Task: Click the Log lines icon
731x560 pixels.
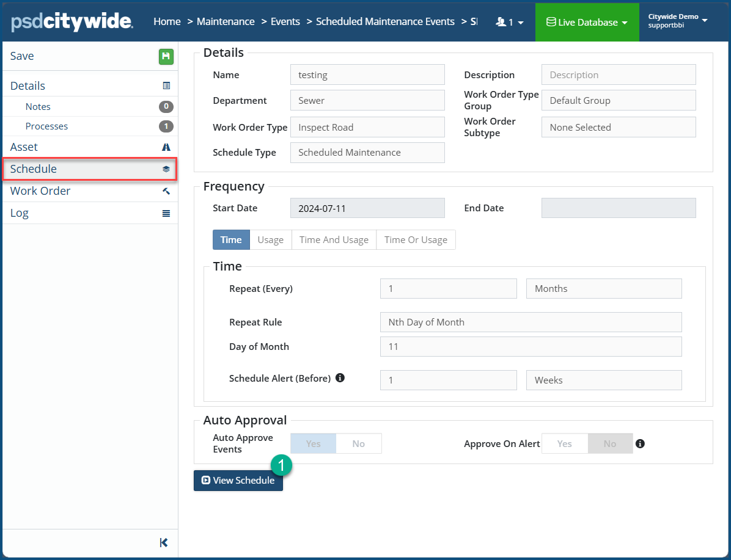Action: 166,213
